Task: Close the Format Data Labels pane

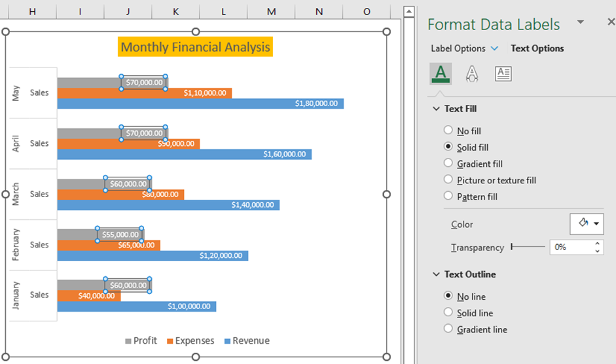Action: coord(611,22)
